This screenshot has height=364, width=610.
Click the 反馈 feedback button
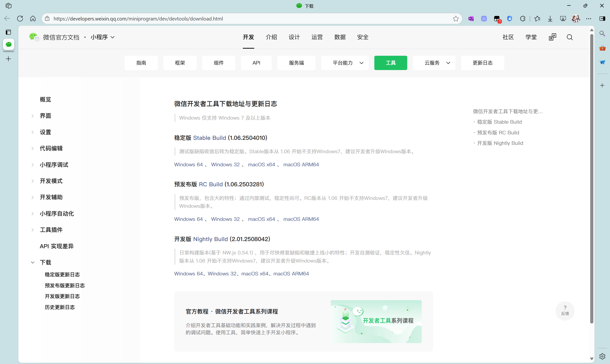coord(565,311)
